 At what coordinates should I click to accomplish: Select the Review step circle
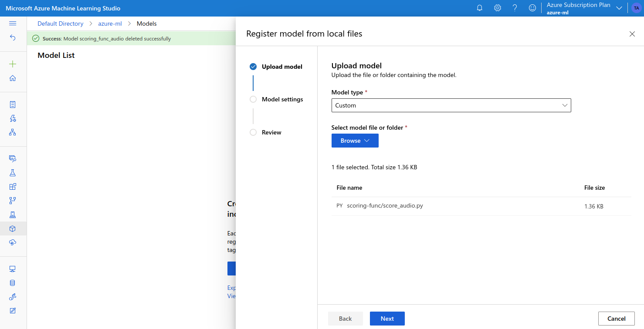253,132
